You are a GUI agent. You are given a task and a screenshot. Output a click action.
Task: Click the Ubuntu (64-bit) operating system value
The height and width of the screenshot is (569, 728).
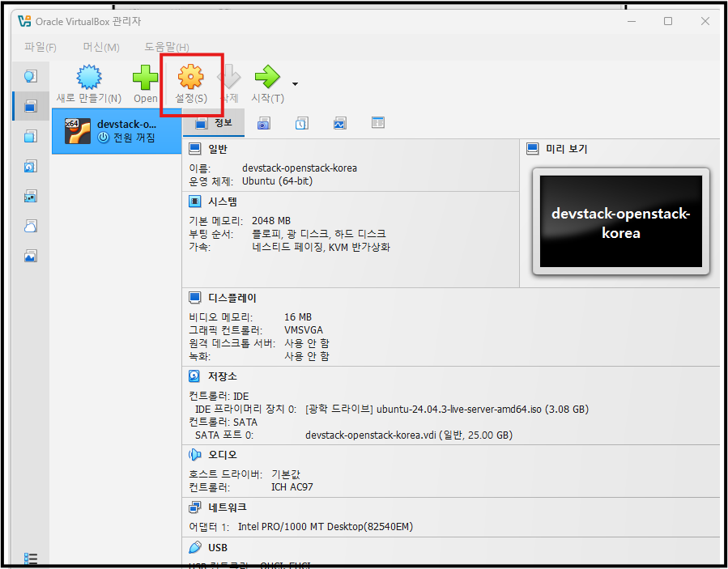[x=277, y=181]
